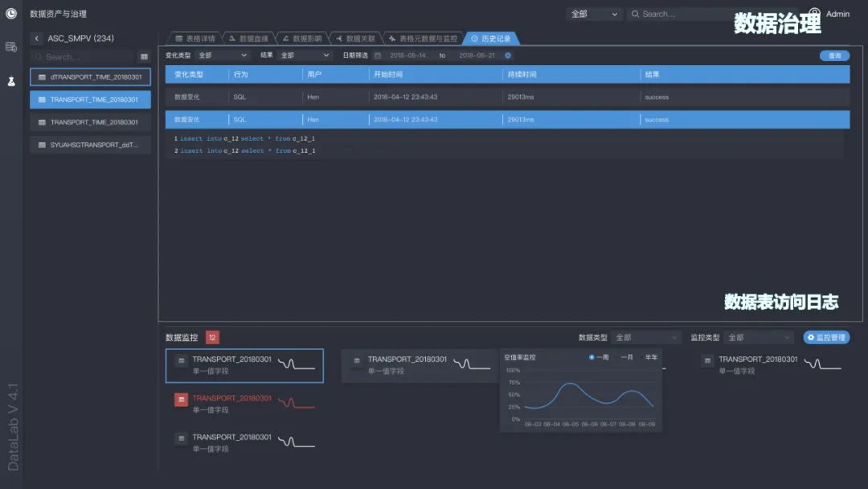The height and width of the screenshot is (489, 868).
Task: Switch to the 表格详情 tab
Action: tap(194, 39)
